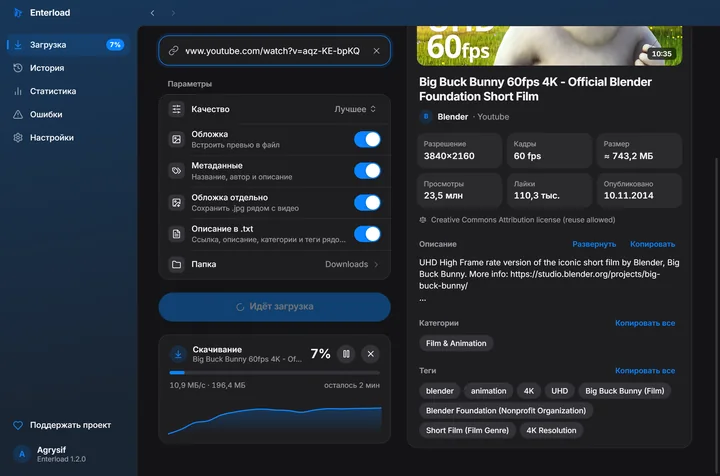Image resolution: width=720 pixels, height=476 pixels.
Task: Toggle the Обложка switch off
Action: 367,140
